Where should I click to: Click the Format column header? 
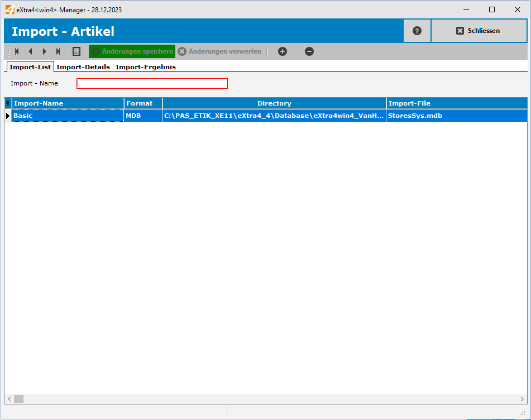(x=142, y=103)
